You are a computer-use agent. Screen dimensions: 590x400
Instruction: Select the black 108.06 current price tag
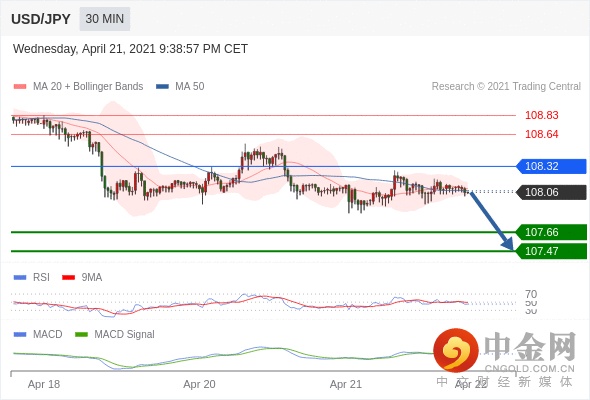551,192
